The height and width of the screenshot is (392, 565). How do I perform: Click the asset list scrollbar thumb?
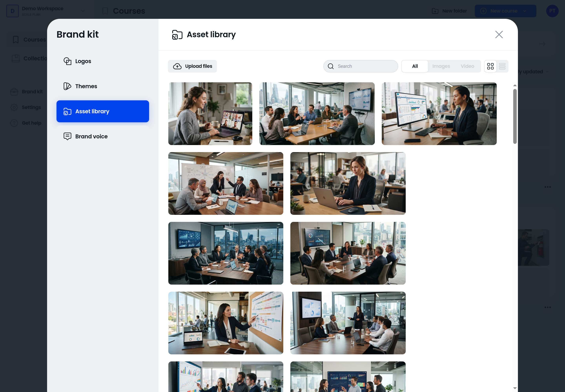pos(515,116)
